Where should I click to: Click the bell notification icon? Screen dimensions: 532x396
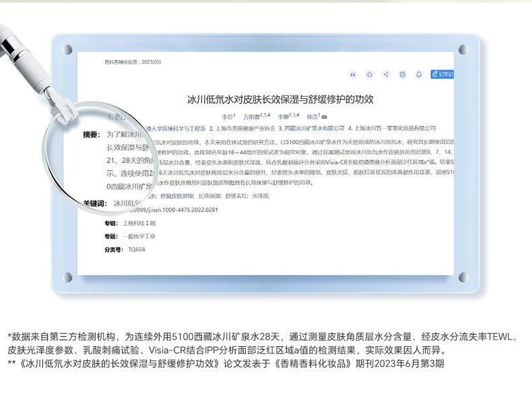[418, 74]
